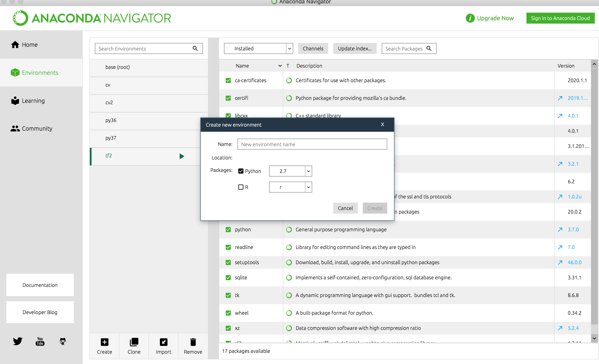Uncheck the ca-certificates package checkbox
599x364 pixels.
228,80
